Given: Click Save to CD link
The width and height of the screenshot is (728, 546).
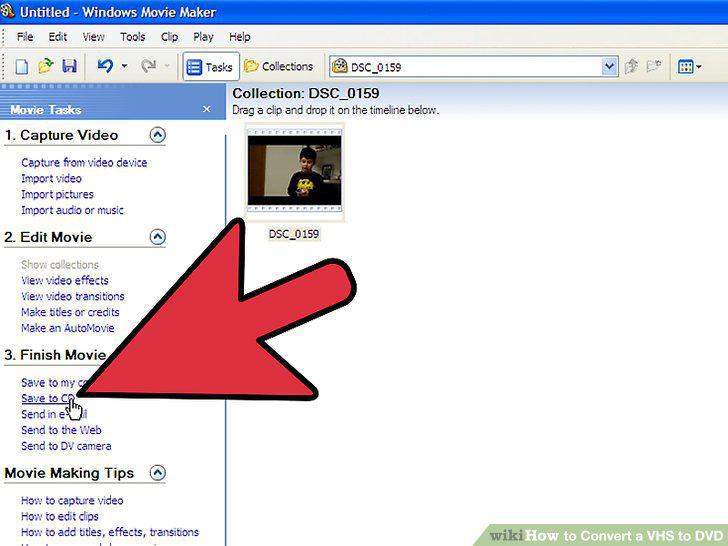Looking at the screenshot, I should [47, 398].
